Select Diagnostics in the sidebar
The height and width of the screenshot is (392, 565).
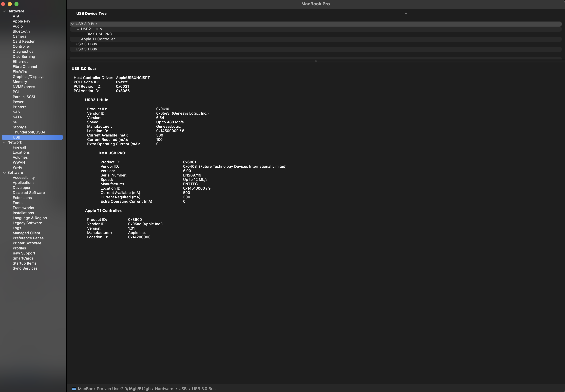23,51
